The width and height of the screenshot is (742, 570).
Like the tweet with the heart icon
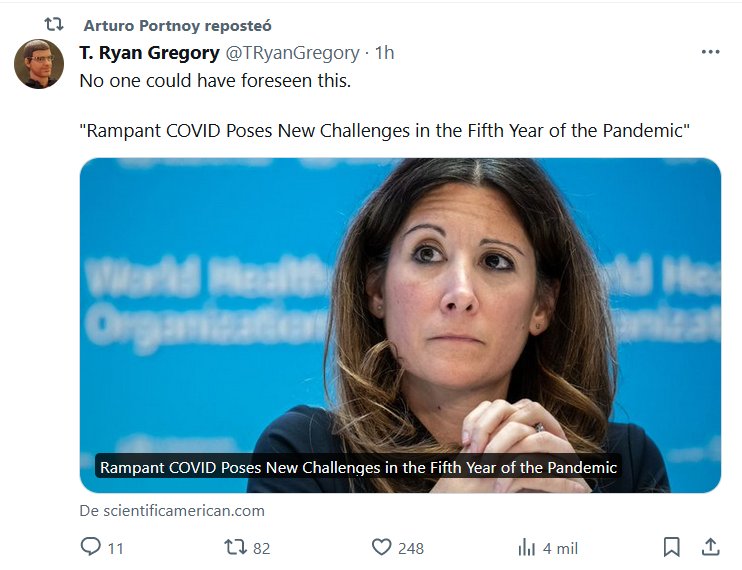[381, 547]
